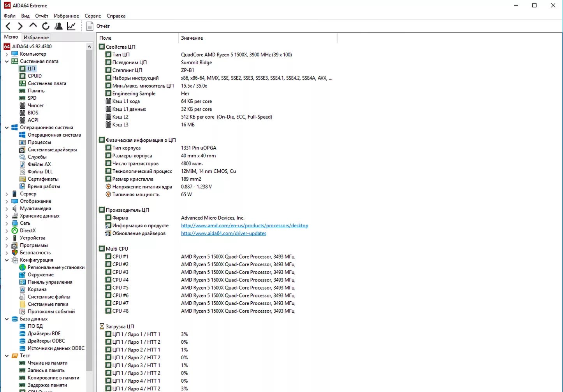Screen dimensions: 563x392
Task: Open ACPI chip icon item
Action: [x=22, y=120]
